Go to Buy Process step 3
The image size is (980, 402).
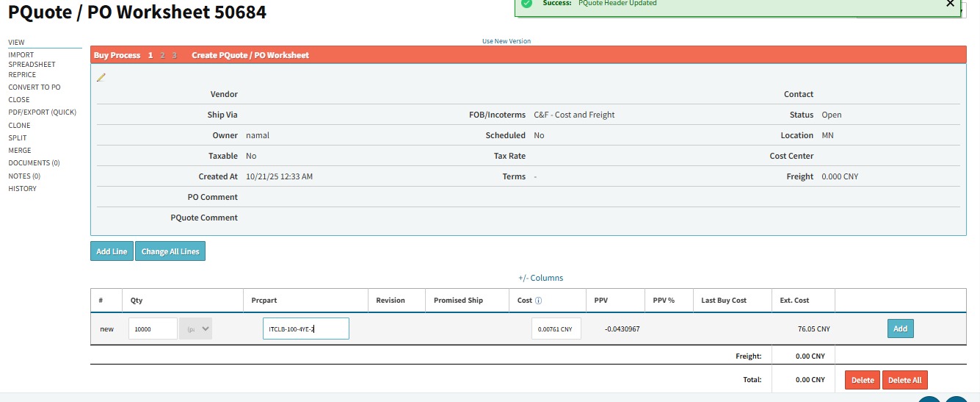tap(174, 55)
